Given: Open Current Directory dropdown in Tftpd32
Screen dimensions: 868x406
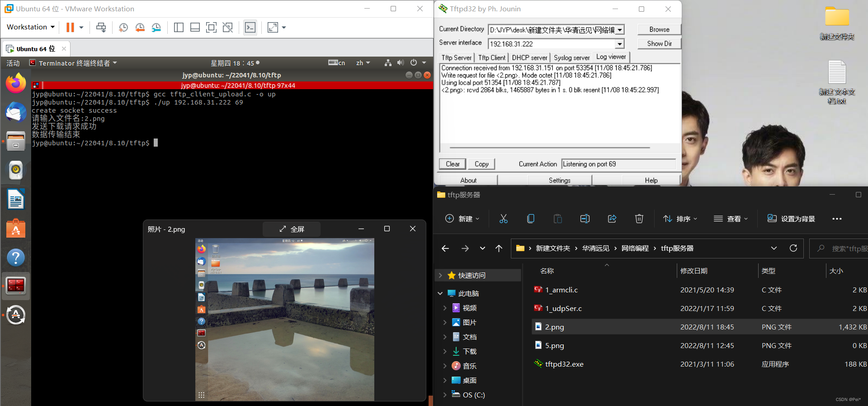Looking at the screenshot, I should tap(620, 30).
